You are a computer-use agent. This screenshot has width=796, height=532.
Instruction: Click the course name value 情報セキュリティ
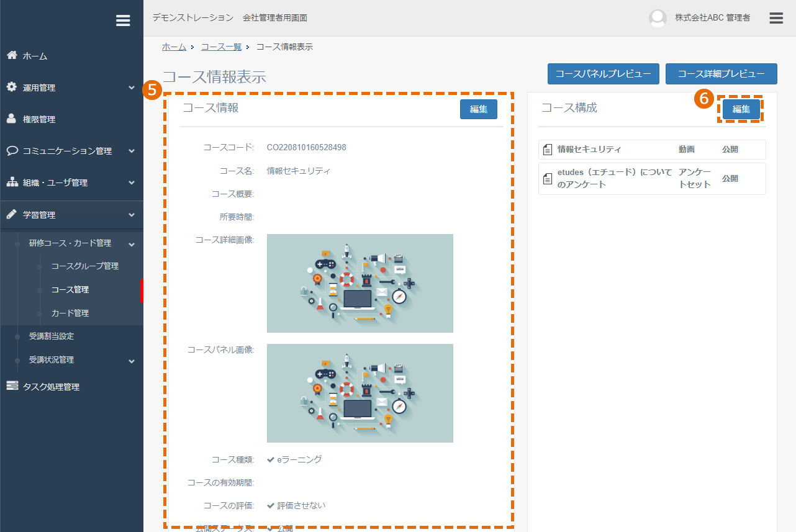coord(299,171)
